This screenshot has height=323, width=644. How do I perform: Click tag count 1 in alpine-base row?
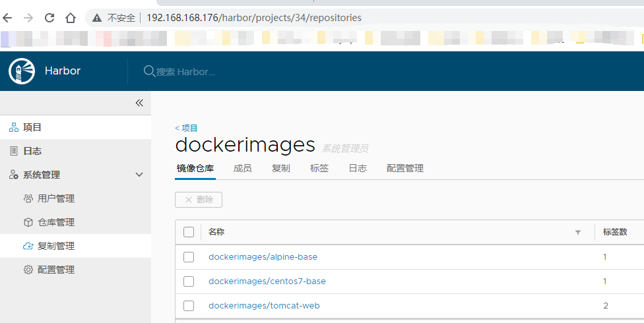pyautogui.click(x=605, y=257)
